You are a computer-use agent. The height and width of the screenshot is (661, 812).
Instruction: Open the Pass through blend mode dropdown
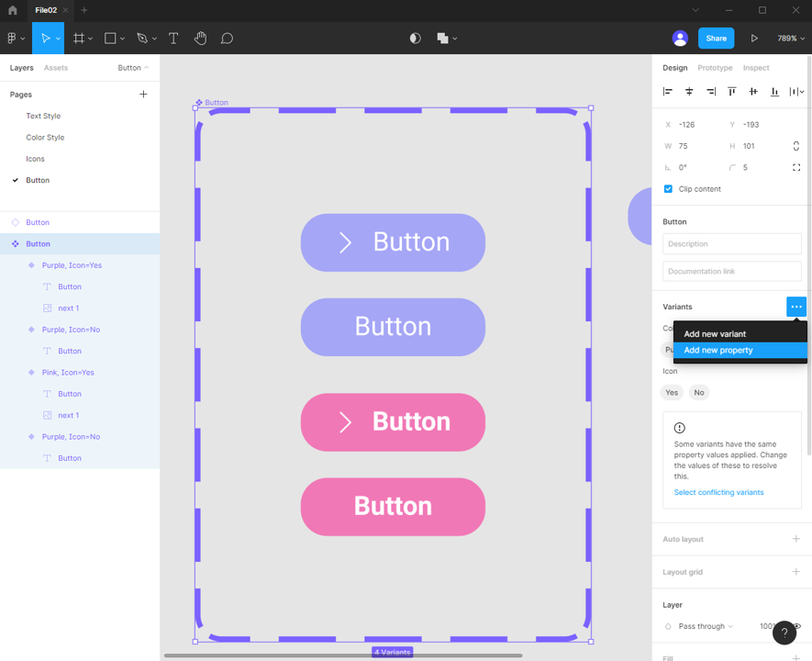pyautogui.click(x=705, y=626)
